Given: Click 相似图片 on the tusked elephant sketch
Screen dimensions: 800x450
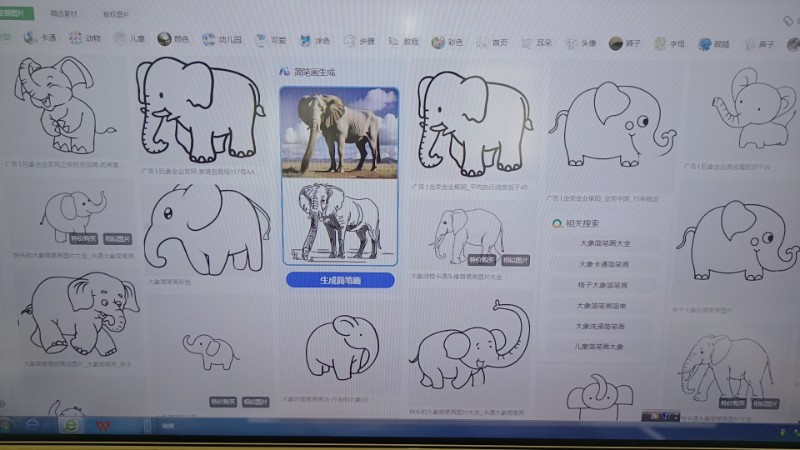Looking at the screenshot, I should 515,260.
